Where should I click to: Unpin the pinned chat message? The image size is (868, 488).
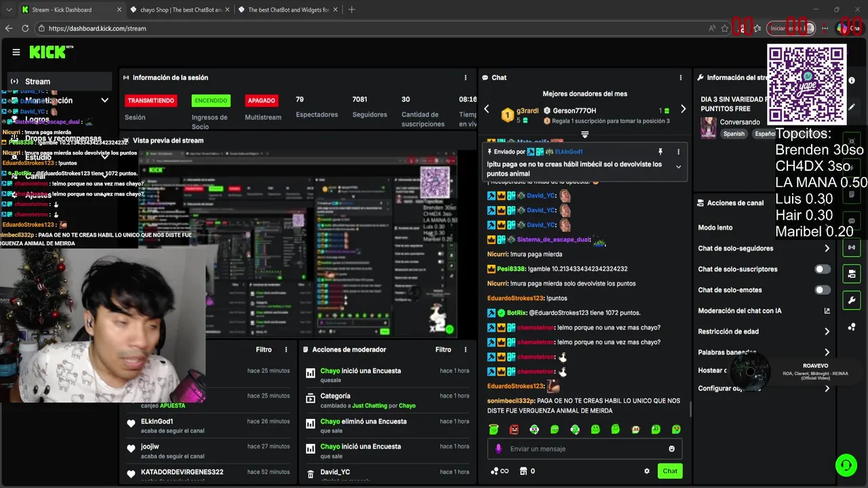pyautogui.click(x=660, y=152)
